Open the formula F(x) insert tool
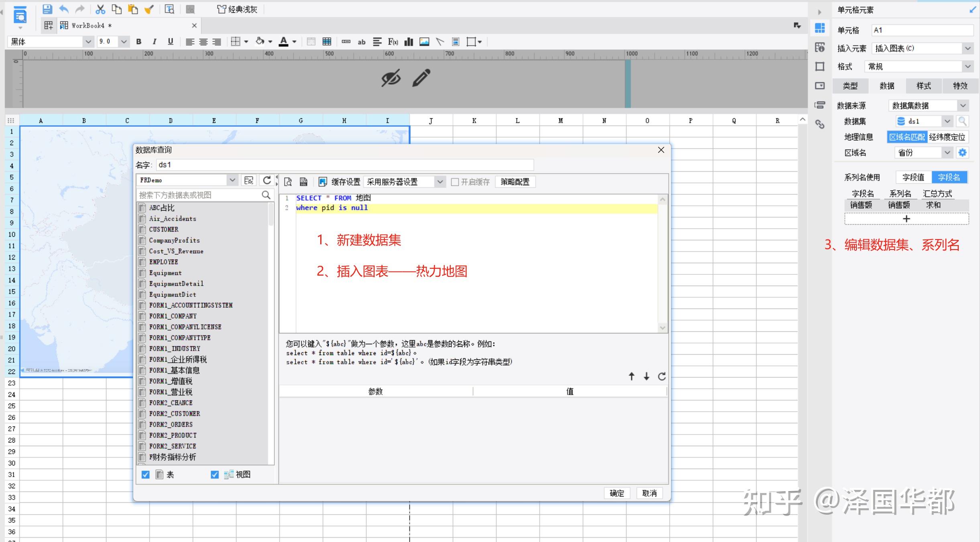Image resolution: width=980 pixels, height=542 pixels. click(392, 41)
